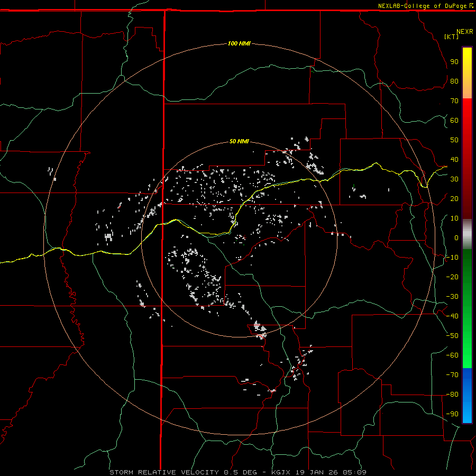Click the 10 value on the velocity scale
476x476 pixels.
point(454,218)
